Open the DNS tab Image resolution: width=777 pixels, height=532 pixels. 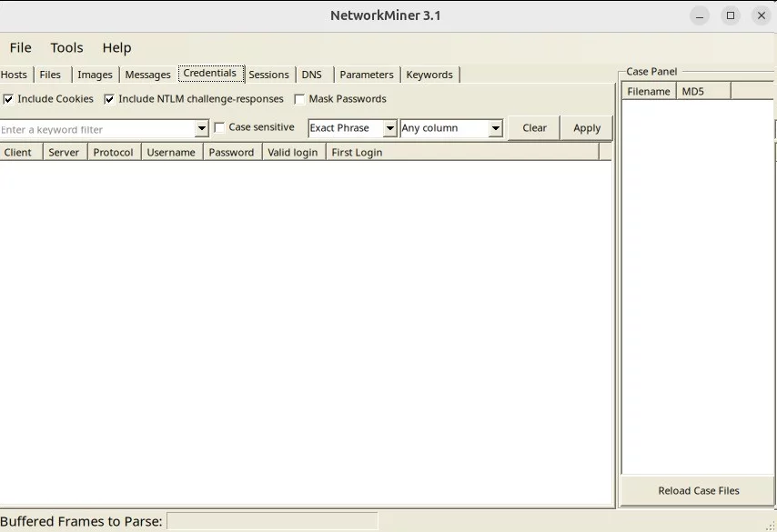311,75
